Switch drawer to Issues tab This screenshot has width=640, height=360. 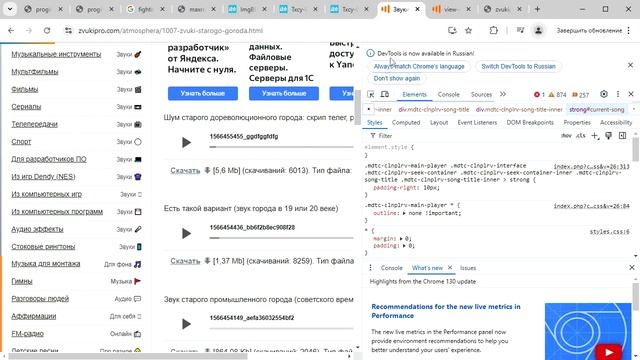(x=468, y=268)
